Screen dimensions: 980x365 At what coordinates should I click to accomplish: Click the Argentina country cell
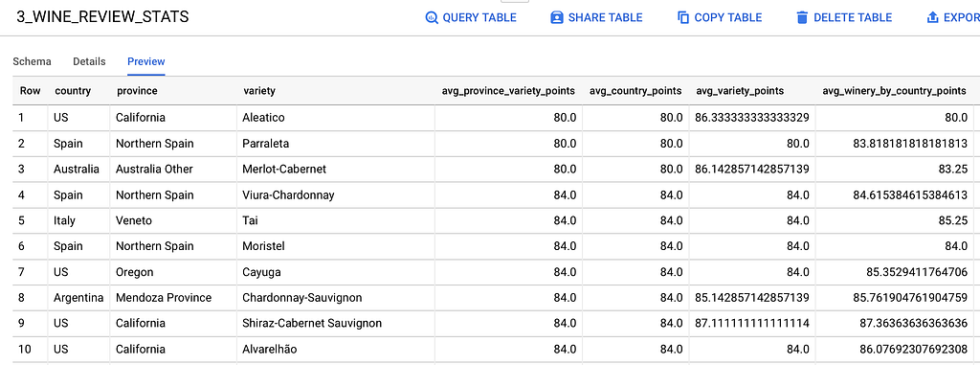78,297
